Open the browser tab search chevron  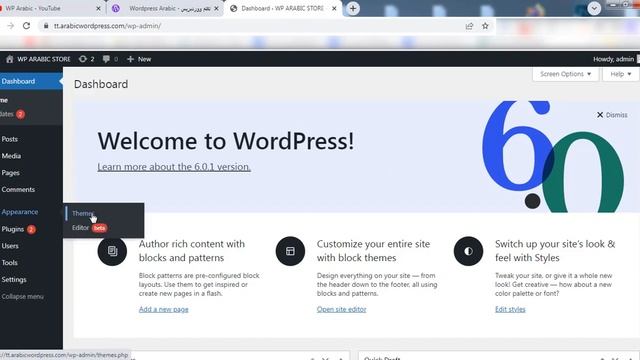594,8
